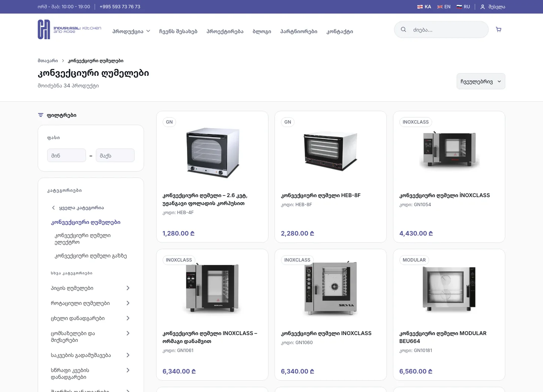Expand the საკვების გადამუშავება category
Viewport: 543px width, 392px height.
[x=128, y=355]
